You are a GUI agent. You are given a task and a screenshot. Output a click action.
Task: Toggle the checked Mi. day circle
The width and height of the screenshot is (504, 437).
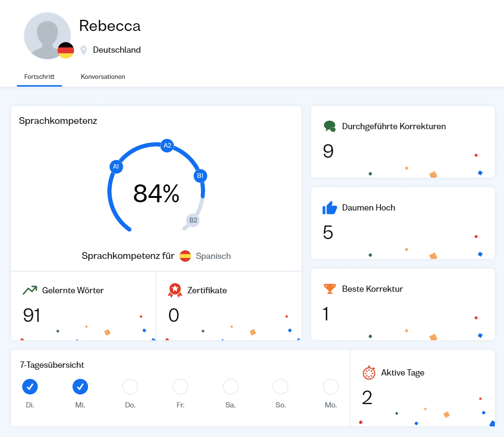(80, 387)
